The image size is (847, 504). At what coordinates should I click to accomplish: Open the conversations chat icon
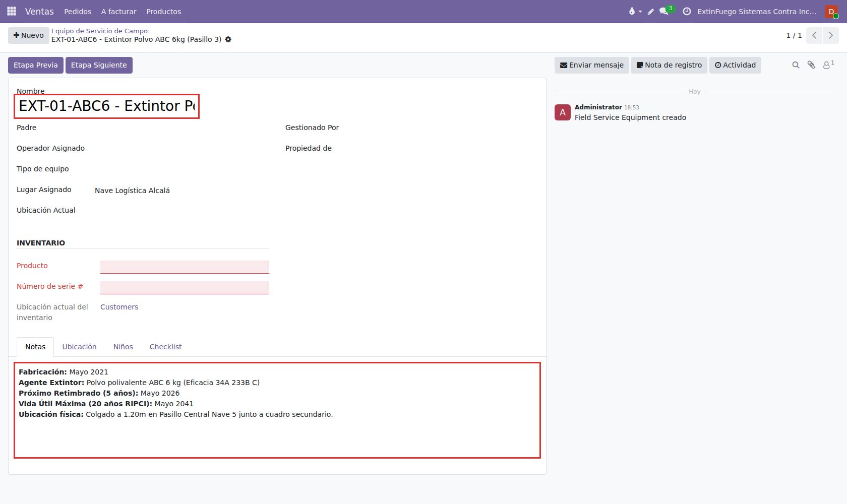664,11
